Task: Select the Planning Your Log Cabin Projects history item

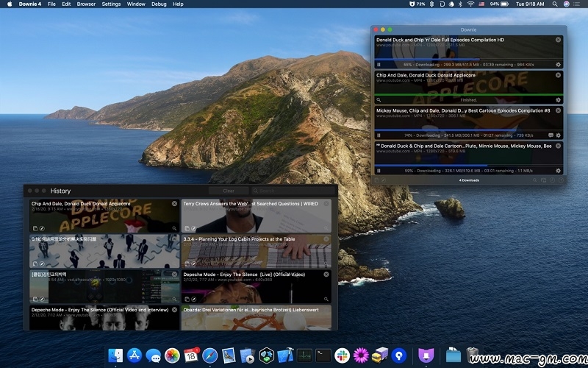Action: pos(256,251)
